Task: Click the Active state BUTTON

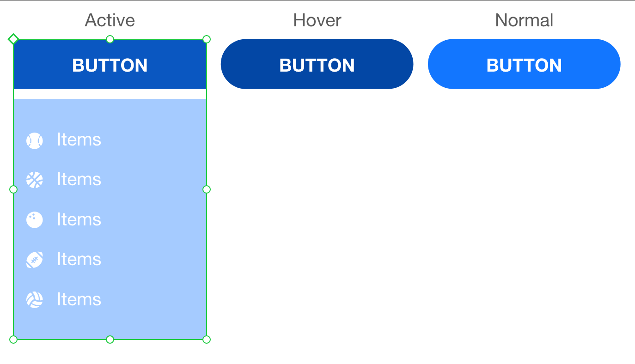Action: click(110, 64)
